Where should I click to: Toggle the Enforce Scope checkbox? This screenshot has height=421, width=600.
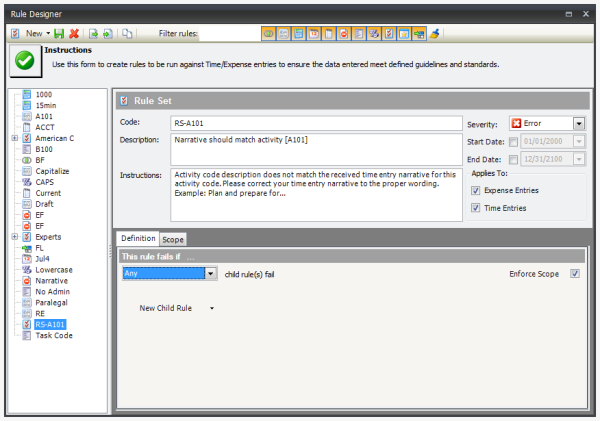574,273
